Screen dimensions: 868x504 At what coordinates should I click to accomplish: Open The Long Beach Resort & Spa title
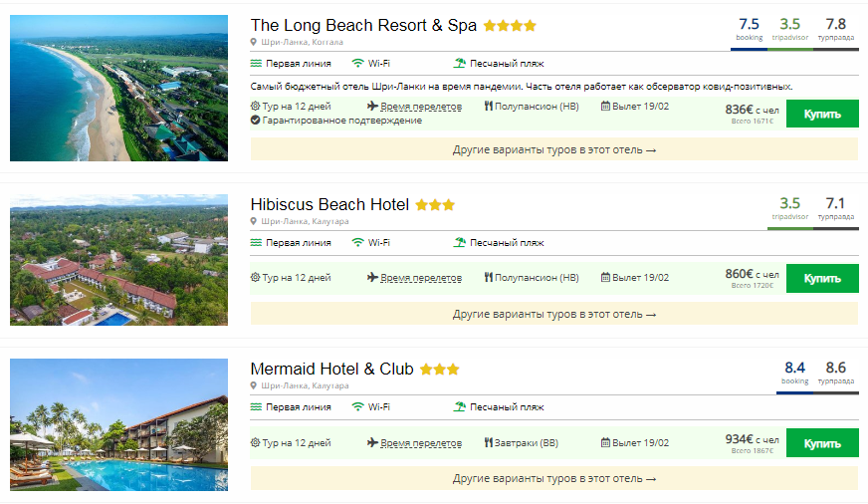point(363,26)
